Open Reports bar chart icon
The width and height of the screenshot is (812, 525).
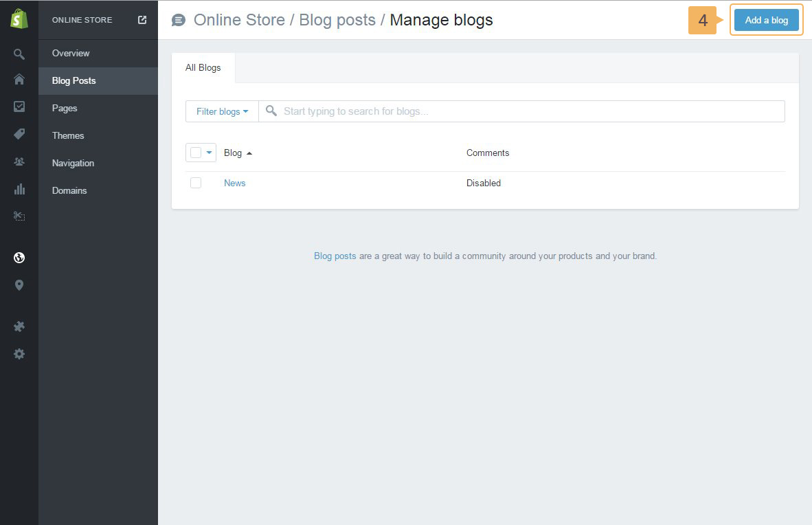click(x=19, y=189)
